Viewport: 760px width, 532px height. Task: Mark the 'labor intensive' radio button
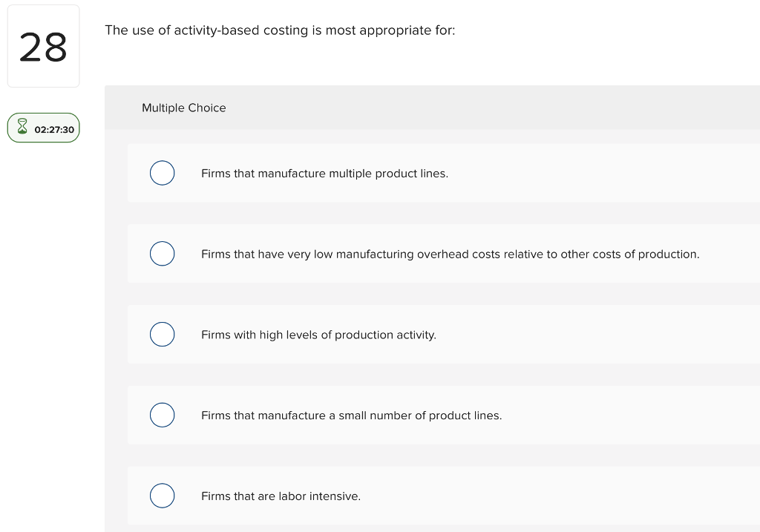pos(162,496)
